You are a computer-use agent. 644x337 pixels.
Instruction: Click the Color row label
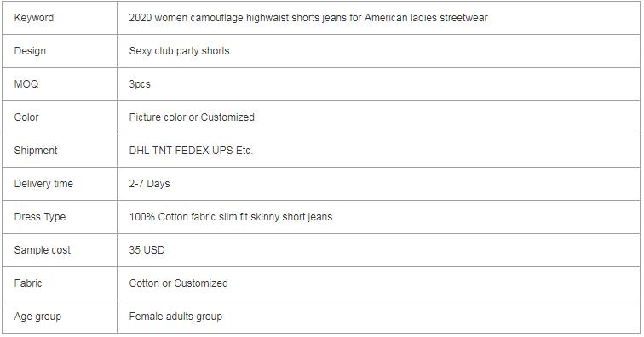[26, 117]
